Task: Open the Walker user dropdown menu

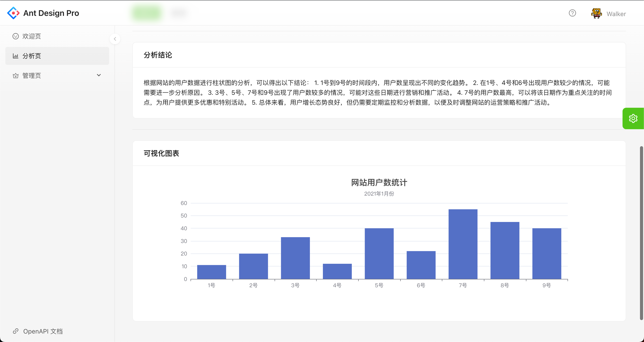Action: [x=616, y=14]
